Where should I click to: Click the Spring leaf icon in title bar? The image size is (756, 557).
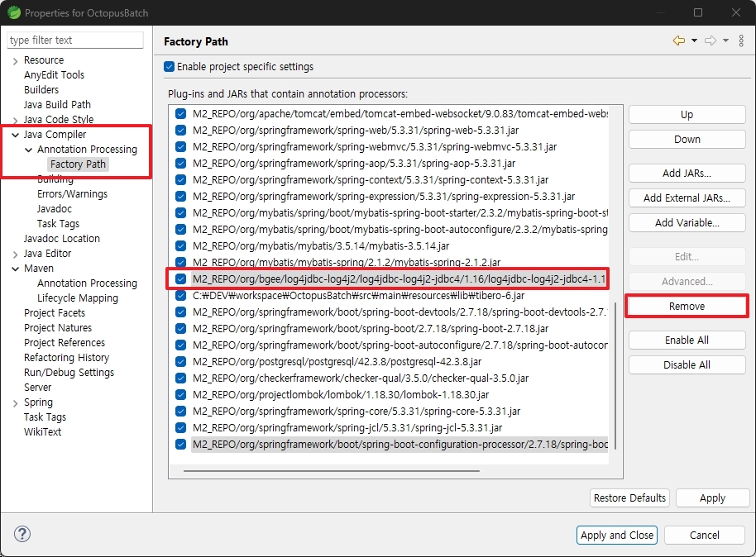tap(14, 12)
